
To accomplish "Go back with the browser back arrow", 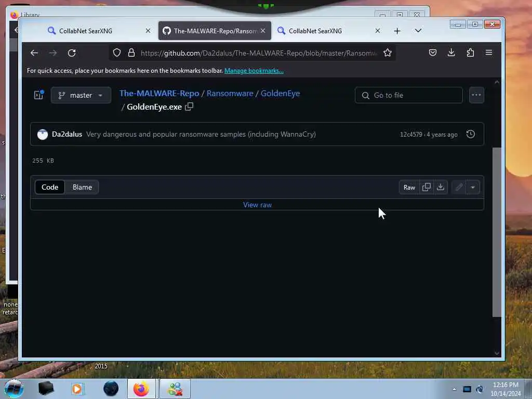I will (34, 53).
